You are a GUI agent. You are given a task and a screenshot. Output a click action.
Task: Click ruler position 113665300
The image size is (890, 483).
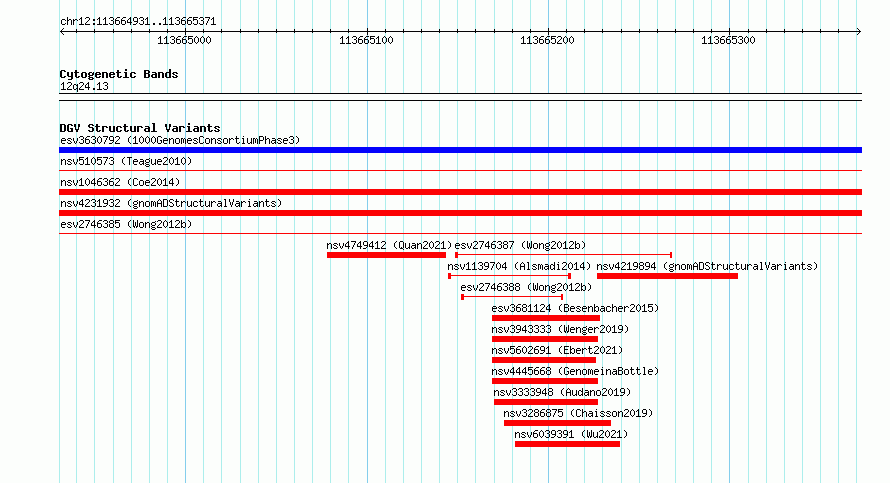pos(728,40)
